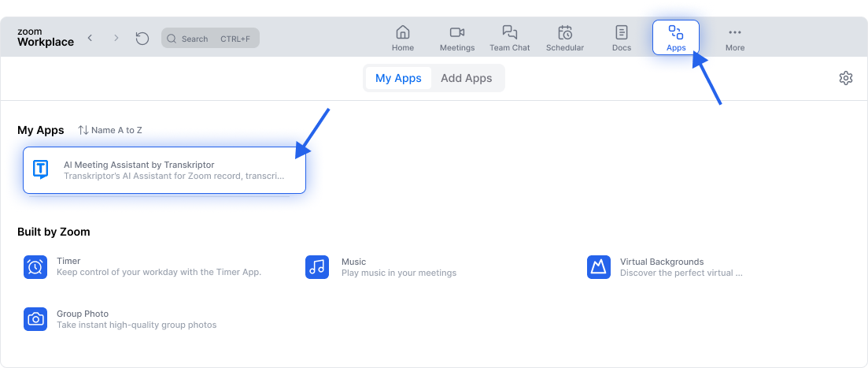Open the Music app title
868x368 pixels.
tap(354, 262)
